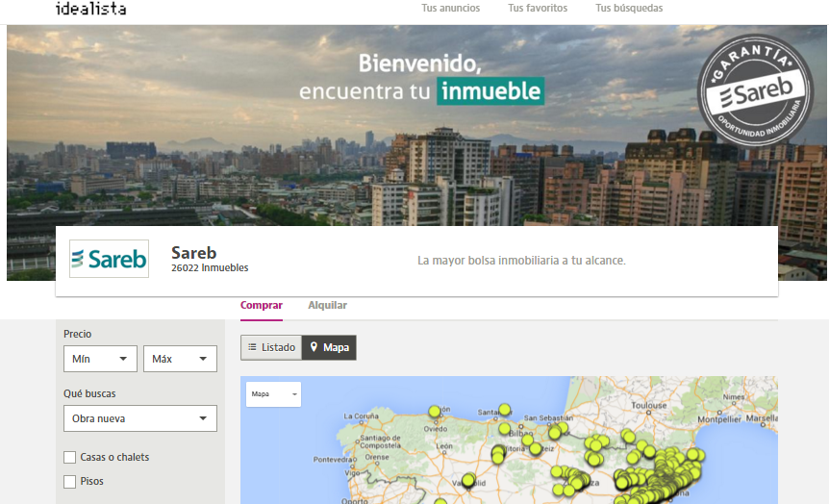Screen dimensions: 829x504
Task: Click the Garantía Sareb stamp badge
Action: pos(755,90)
